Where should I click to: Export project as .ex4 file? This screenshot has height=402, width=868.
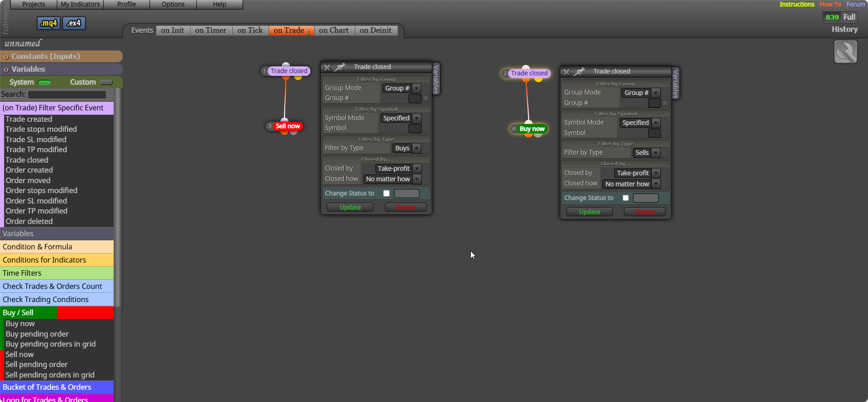point(74,23)
